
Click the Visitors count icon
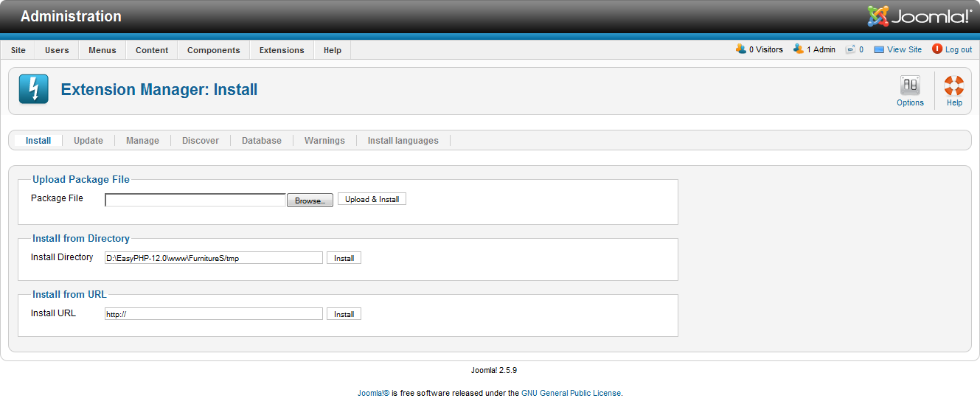point(741,49)
